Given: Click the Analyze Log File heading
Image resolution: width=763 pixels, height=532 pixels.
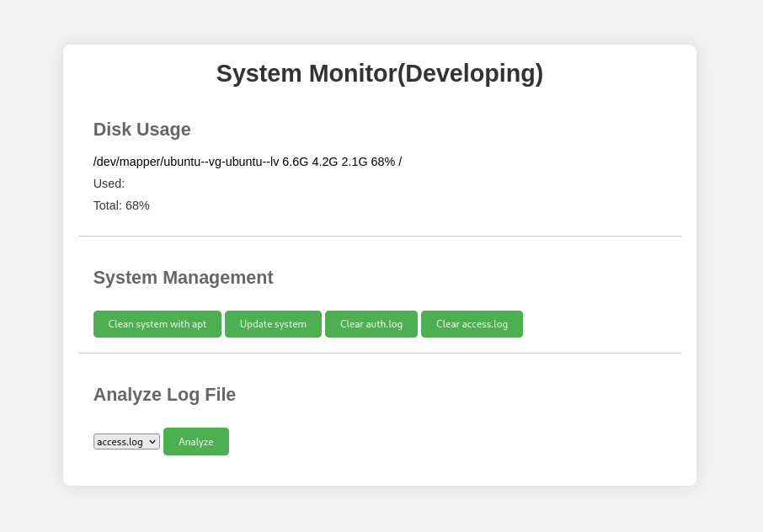Looking at the screenshot, I should click(x=165, y=395).
